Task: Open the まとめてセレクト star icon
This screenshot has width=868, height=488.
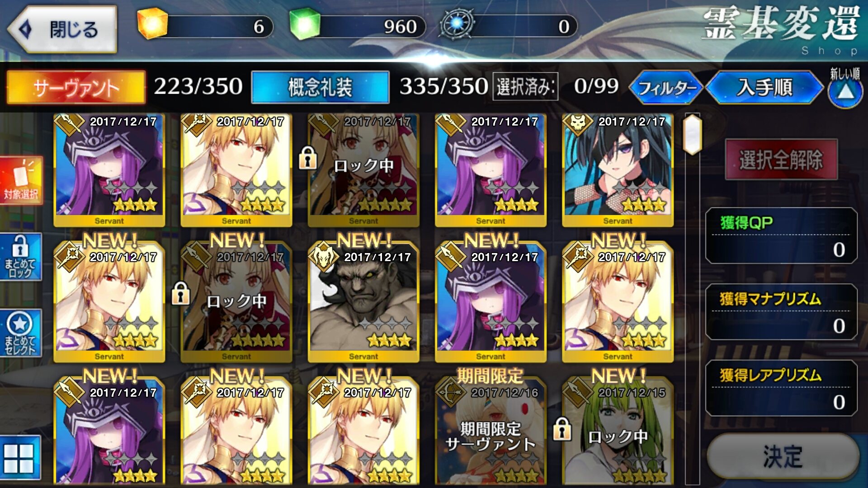Action: pos(20,333)
